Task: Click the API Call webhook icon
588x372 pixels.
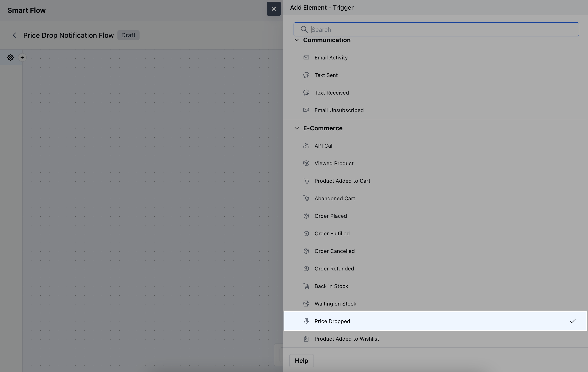Action: (306, 146)
